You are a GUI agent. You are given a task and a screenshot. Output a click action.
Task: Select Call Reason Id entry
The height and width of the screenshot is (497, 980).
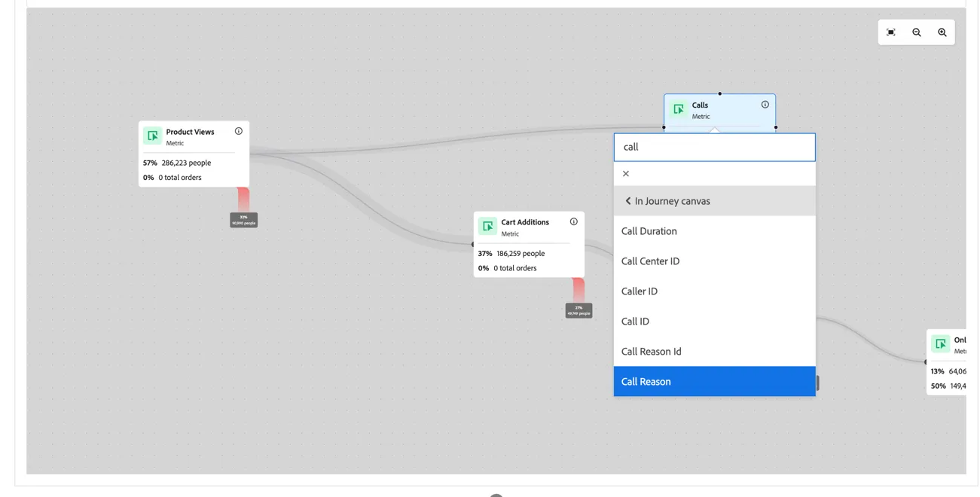[715, 352]
